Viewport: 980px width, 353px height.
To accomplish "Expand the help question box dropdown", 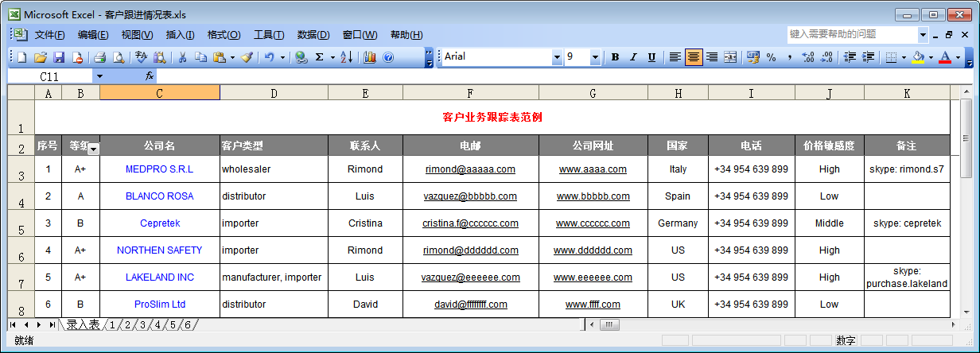I will point(923,34).
